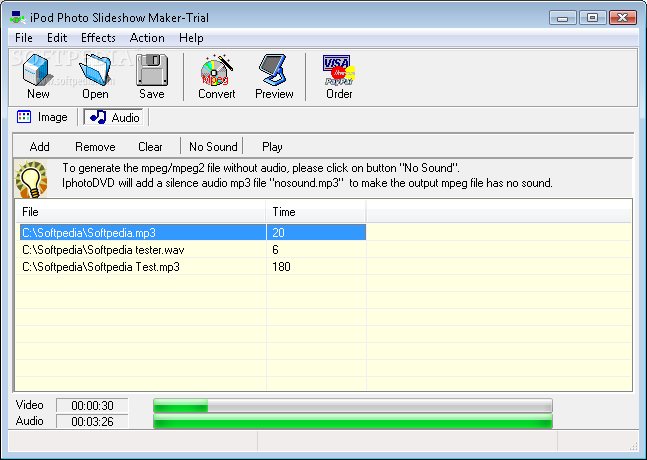Add an audio file with the Add button

click(40, 147)
